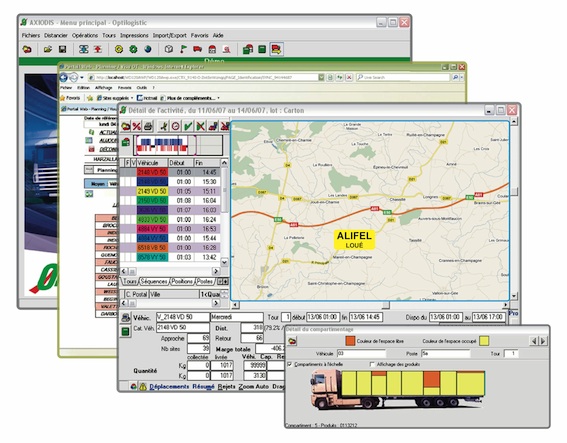
Task: Click the floppy disk save icon
Action: click(x=63, y=49)
